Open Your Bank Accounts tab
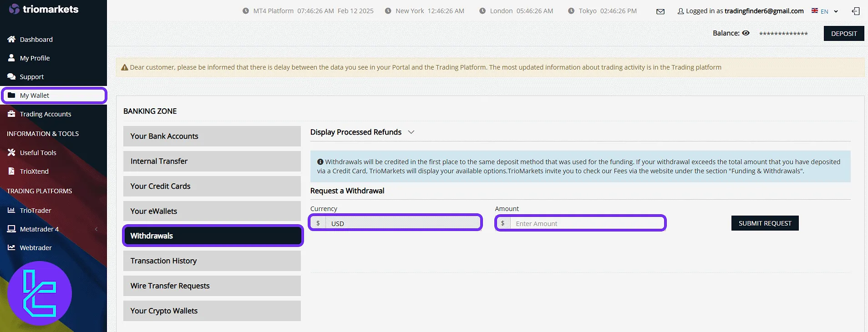 (212, 136)
